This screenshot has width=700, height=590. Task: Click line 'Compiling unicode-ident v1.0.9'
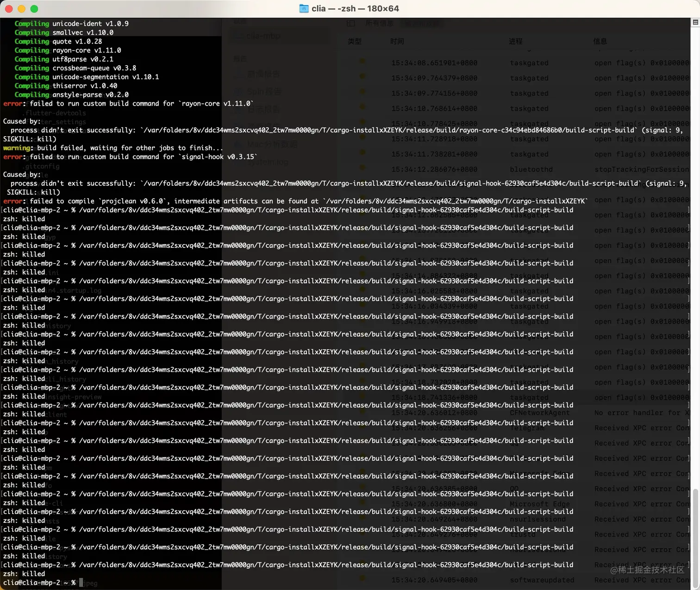(x=71, y=24)
